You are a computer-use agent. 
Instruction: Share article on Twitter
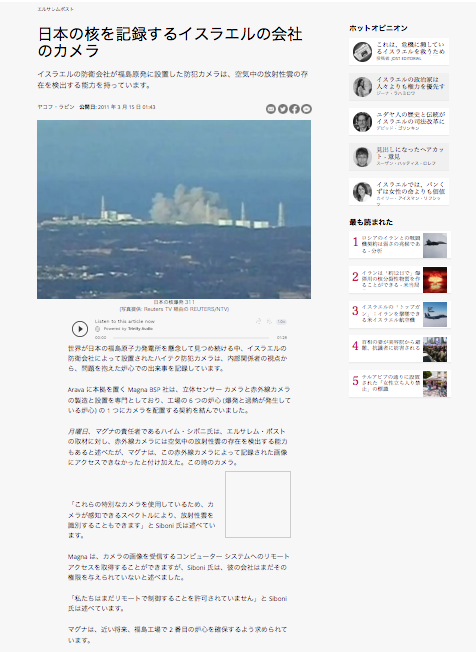[283, 109]
